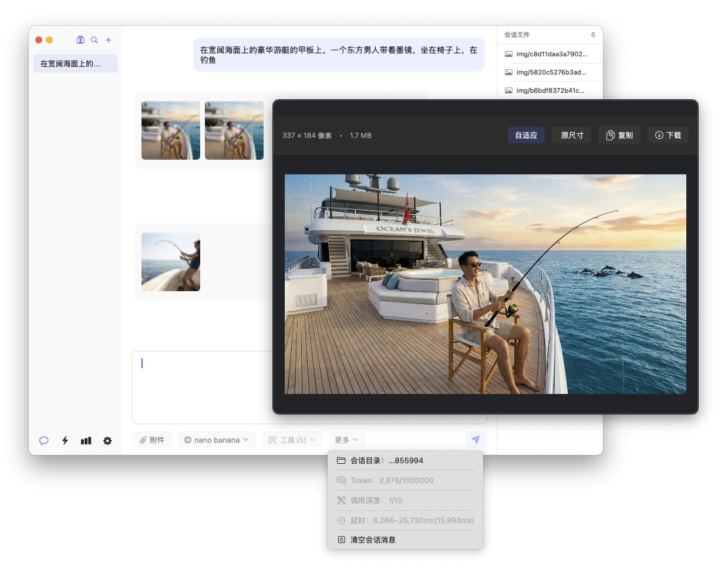
Task: Select 清空会话消息 from the popup menu
Action: tap(373, 540)
